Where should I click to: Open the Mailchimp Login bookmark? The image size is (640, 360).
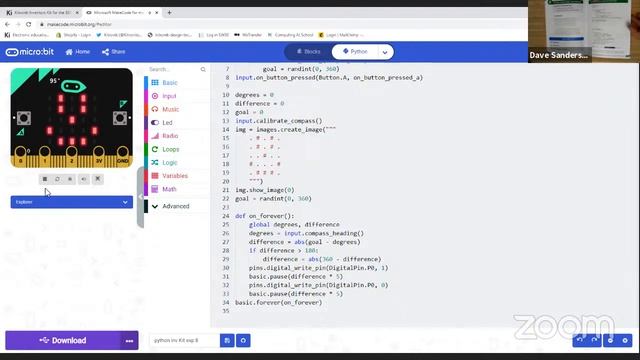341,35
